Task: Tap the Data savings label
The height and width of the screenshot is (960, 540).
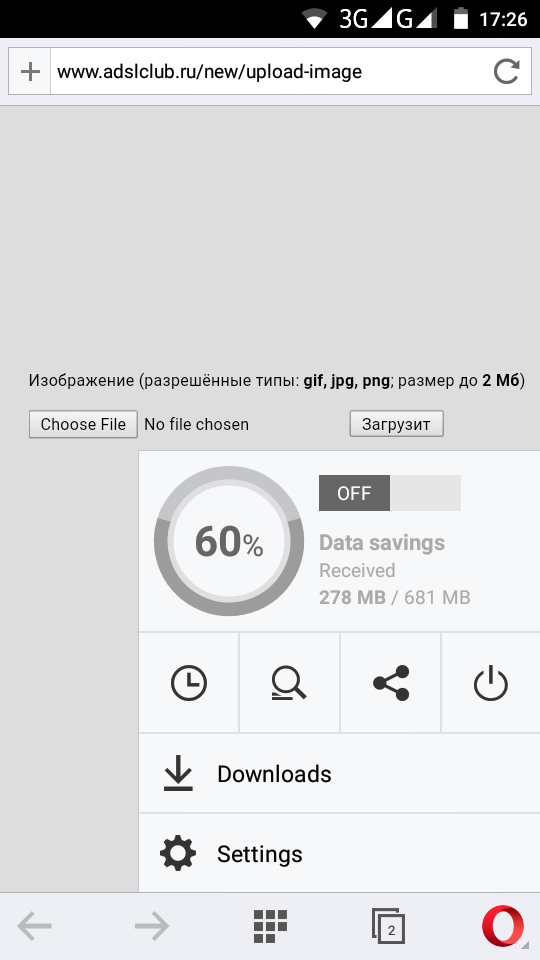Action: click(x=382, y=542)
